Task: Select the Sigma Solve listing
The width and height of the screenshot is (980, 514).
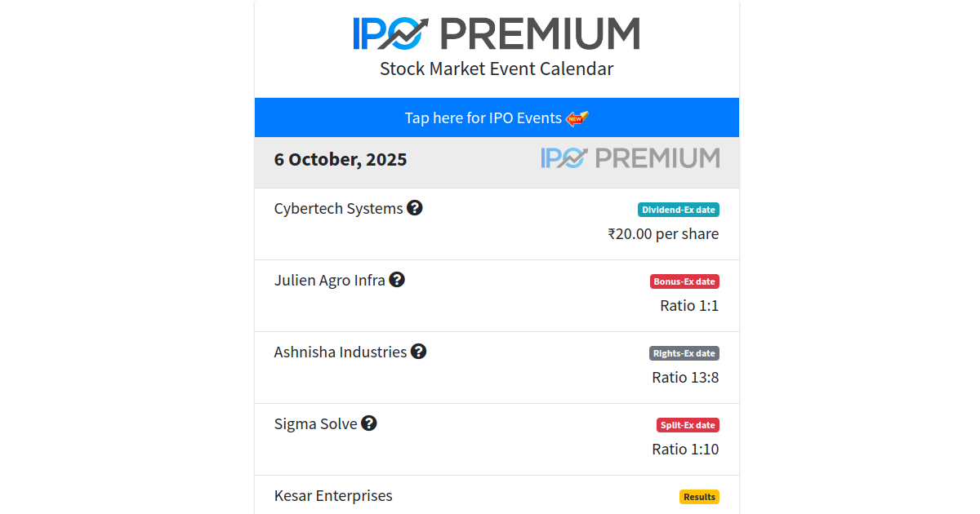Action: (315, 424)
